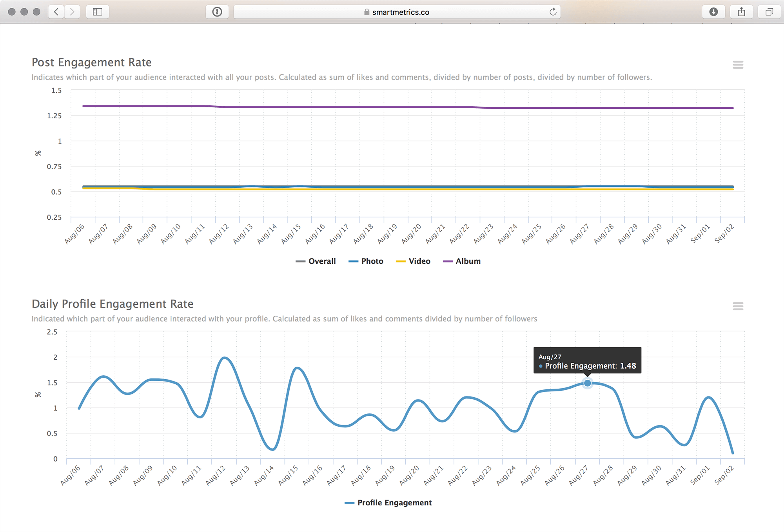
Task: Toggle the Album series in the chart legend
Action: tap(468, 261)
